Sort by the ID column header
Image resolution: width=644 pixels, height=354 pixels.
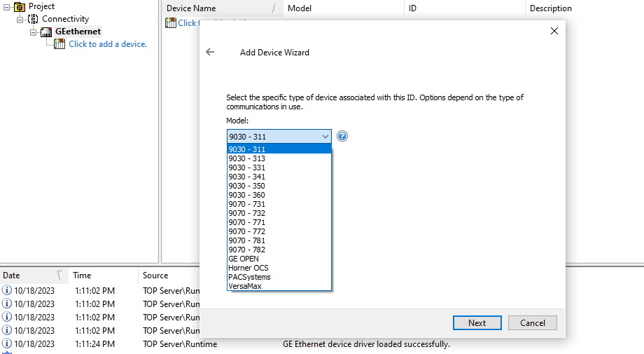pyautogui.click(x=465, y=8)
